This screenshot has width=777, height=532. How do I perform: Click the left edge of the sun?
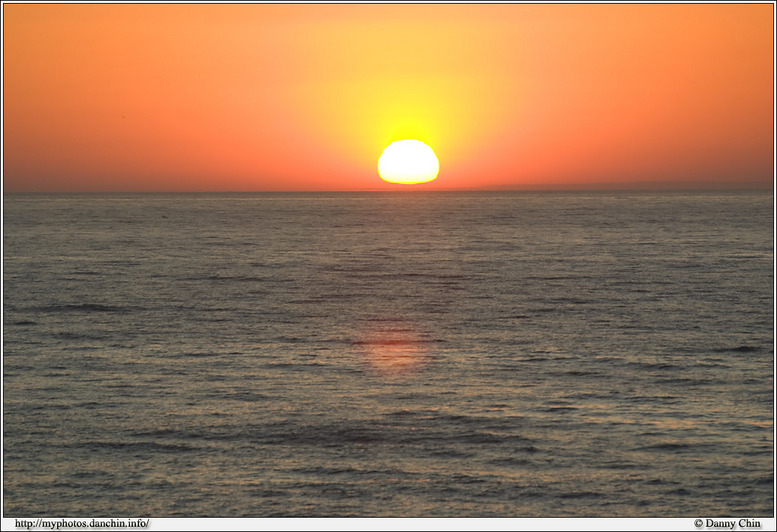[380, 164]
